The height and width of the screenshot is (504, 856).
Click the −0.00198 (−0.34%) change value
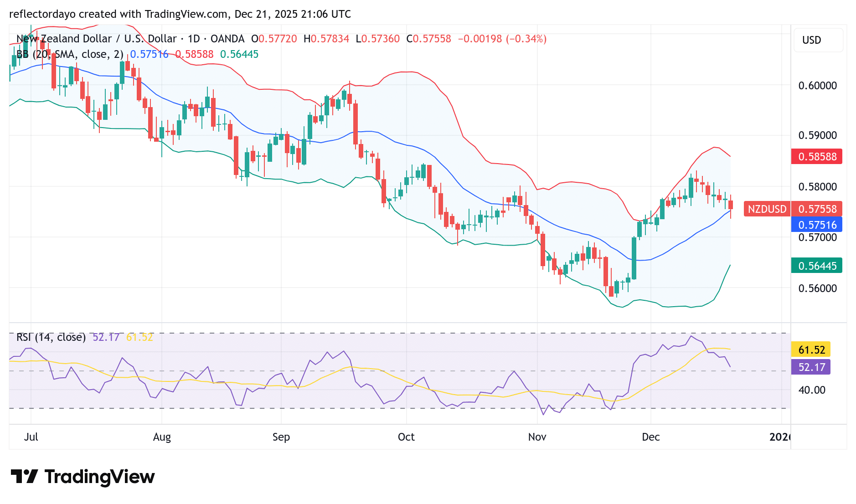[x=502, y=39]
